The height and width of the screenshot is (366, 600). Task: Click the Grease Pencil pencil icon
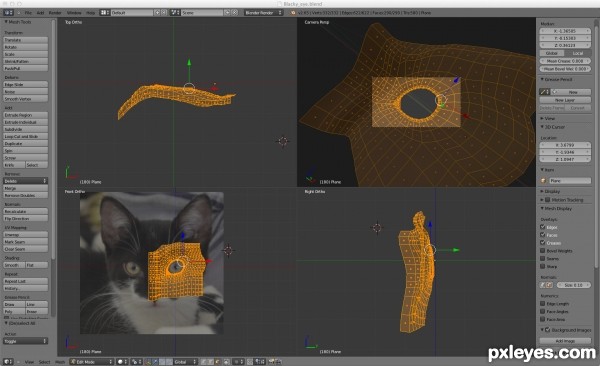click(x=544, y=92)
